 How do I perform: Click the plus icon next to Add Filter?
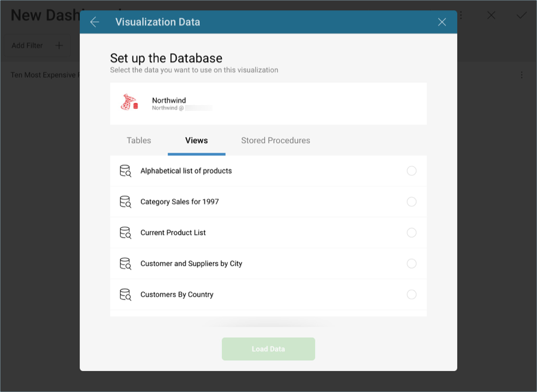click(59, 45)
